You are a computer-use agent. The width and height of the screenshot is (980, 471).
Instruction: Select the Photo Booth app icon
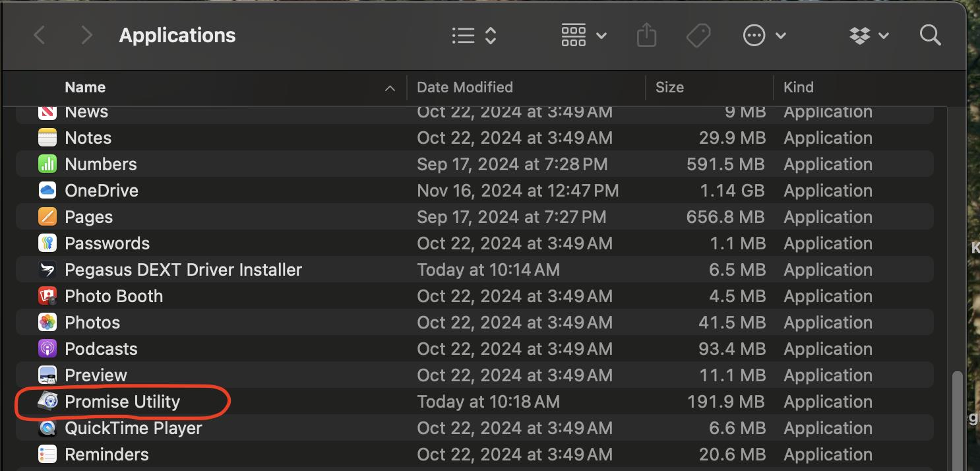pos(47,296)
